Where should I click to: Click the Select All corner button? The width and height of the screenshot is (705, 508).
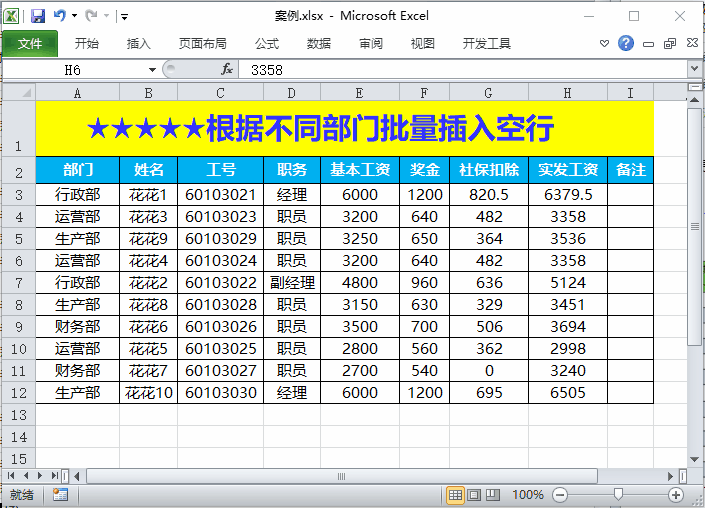tap(18, 93)
